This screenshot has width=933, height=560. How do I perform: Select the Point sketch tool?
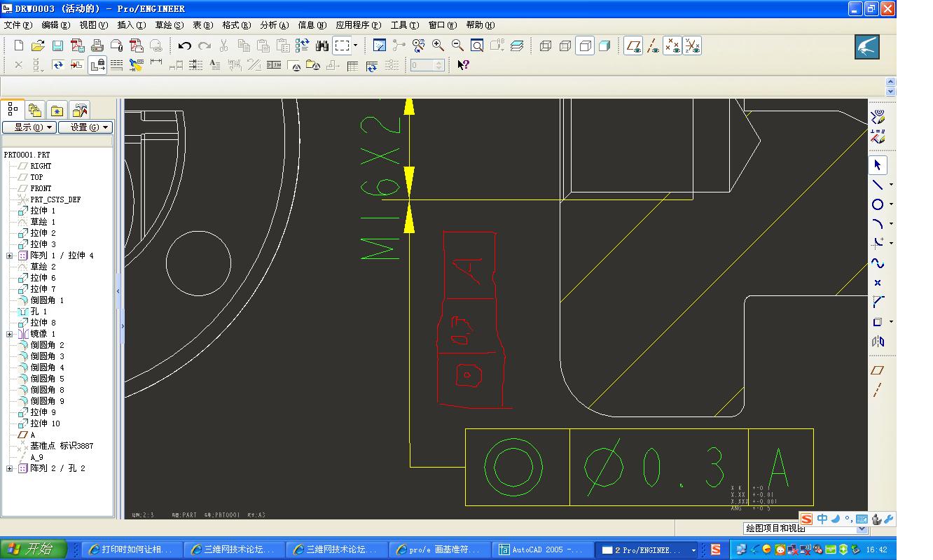(877, 283)
